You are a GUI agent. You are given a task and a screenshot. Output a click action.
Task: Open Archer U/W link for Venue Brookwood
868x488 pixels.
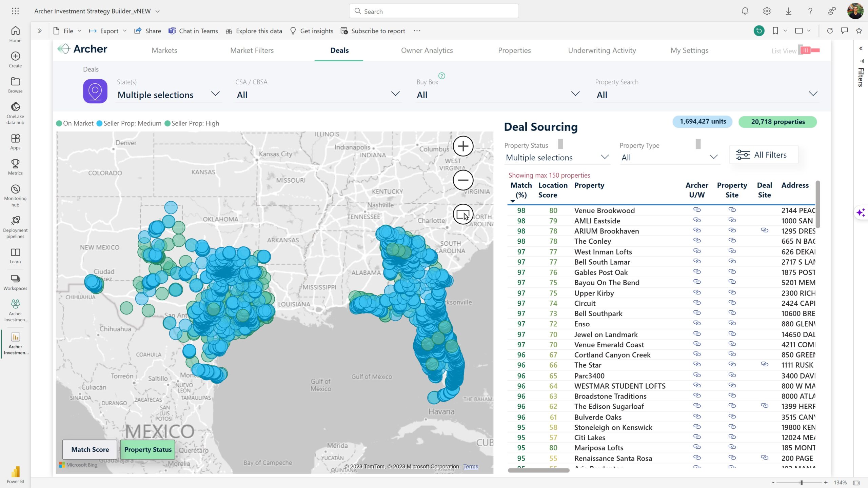[697, 210]
